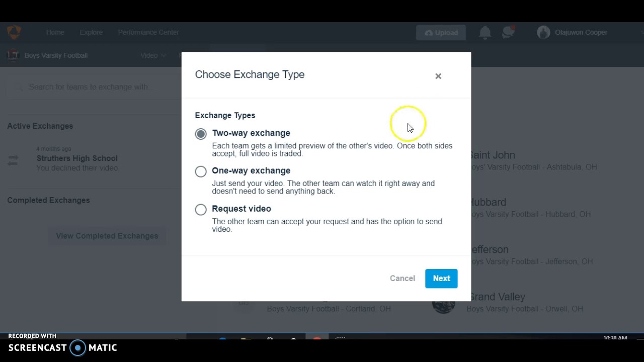Viewport: 644px width, 362px height.
Task: Click the Next button
Action: coord(441,278)
